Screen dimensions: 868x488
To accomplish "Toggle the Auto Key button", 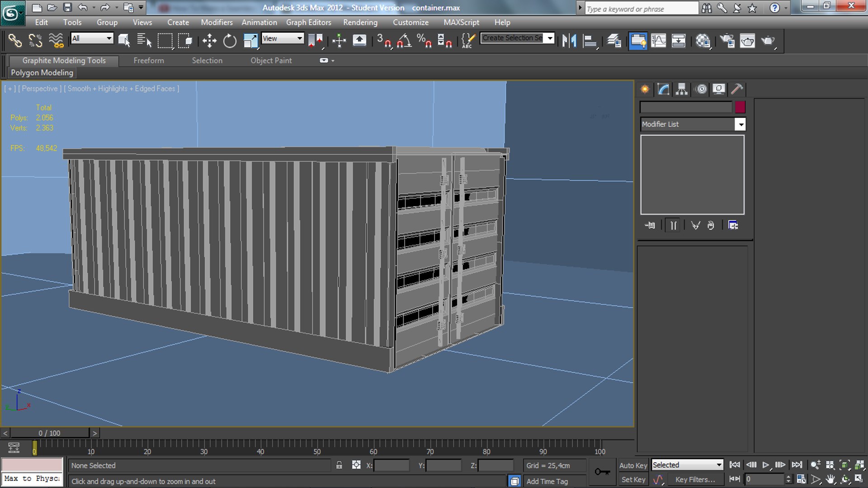I will [x=633, y=465].
